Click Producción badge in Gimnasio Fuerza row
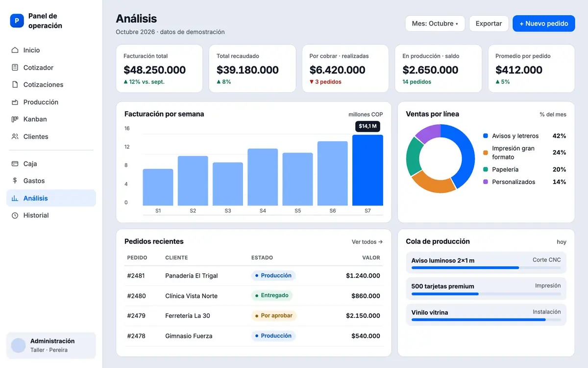The height and width of the screenshot is (368, 588). 273,336
